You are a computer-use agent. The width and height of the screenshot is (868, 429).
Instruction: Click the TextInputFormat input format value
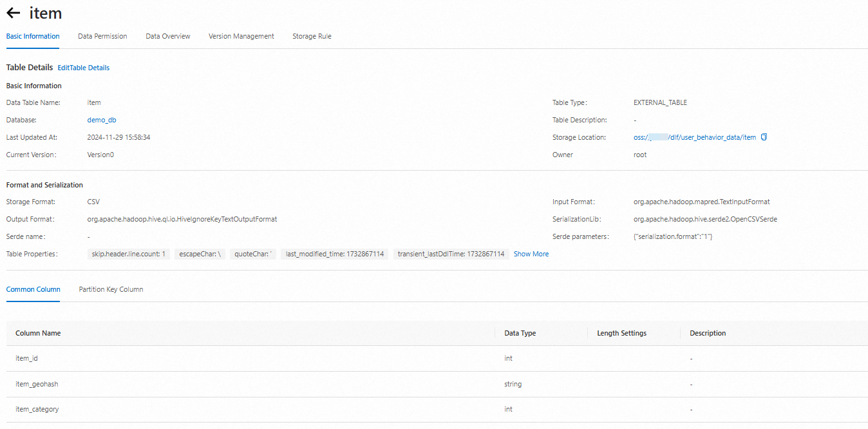coord(702,202)
